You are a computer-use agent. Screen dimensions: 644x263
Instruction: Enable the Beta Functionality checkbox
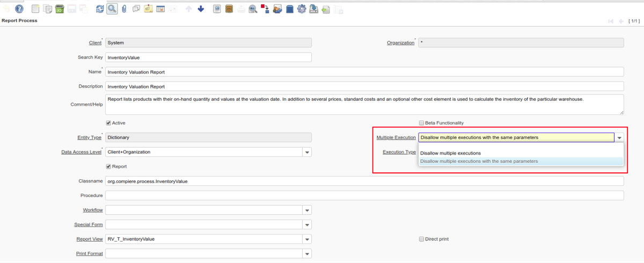coord(421,123)
